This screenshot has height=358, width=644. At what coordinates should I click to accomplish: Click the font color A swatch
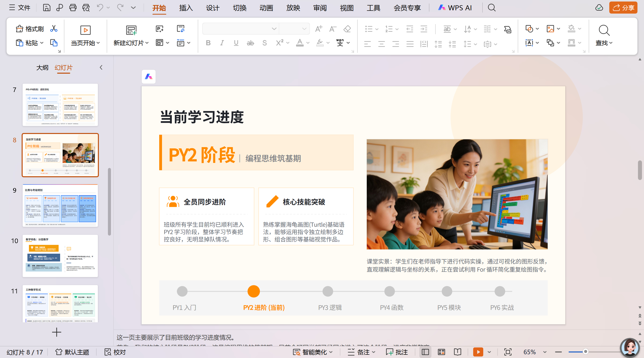(x=300, y=43)
